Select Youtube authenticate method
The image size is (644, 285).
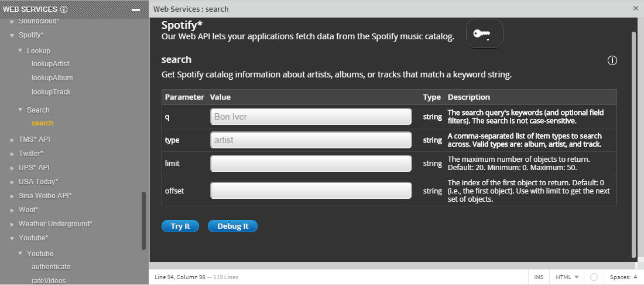[51, 266]
